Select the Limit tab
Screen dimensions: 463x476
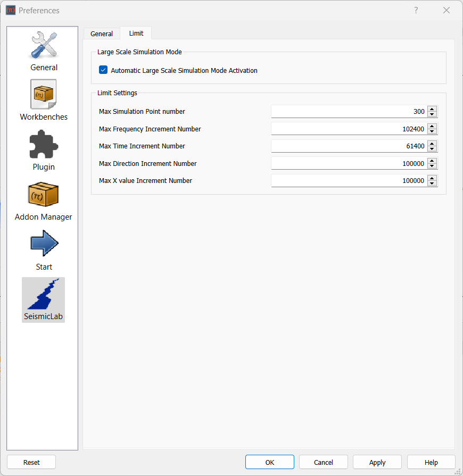tap(136, 33)
